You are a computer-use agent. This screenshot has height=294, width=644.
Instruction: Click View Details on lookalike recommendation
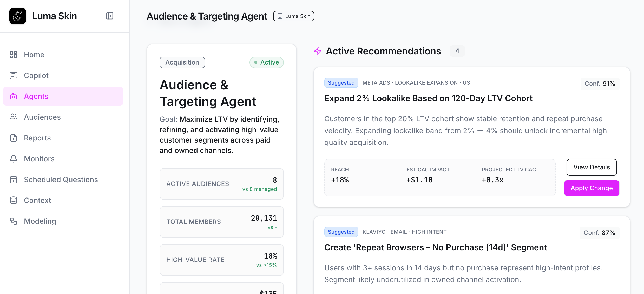[x=592, y=167]
